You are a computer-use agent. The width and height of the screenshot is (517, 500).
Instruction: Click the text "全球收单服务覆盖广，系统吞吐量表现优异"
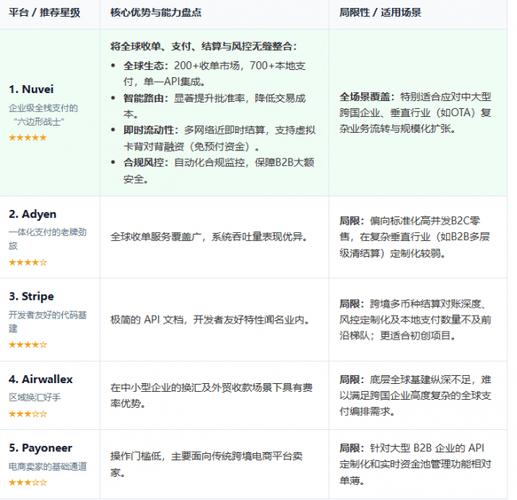[209, 237]
